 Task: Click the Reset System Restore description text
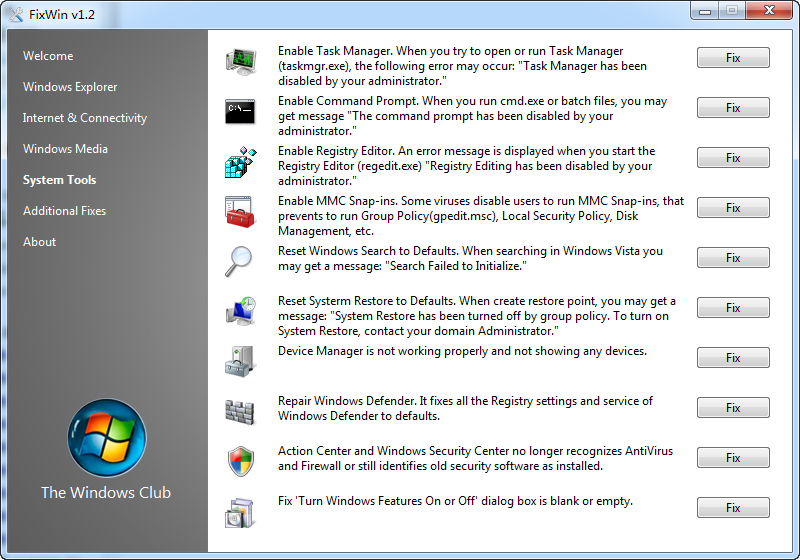pos(477,316)
